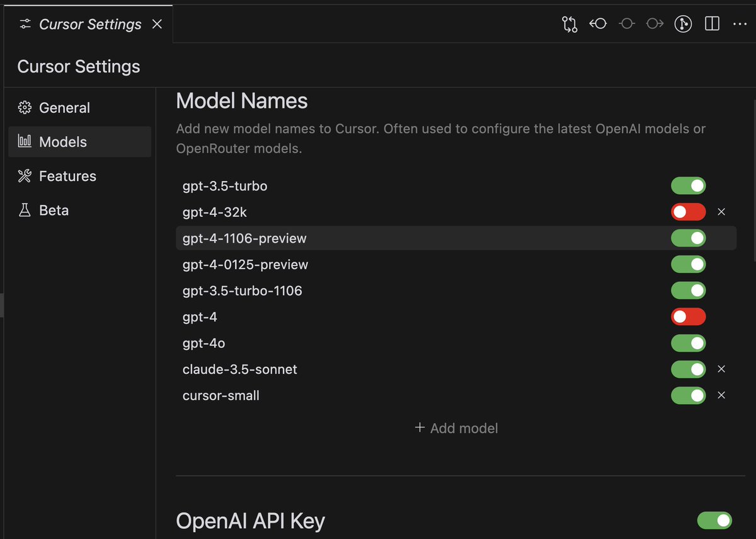Turn off the gpt-4o toggle
Screen dimensions: 756x539
(x=688, y=343)
